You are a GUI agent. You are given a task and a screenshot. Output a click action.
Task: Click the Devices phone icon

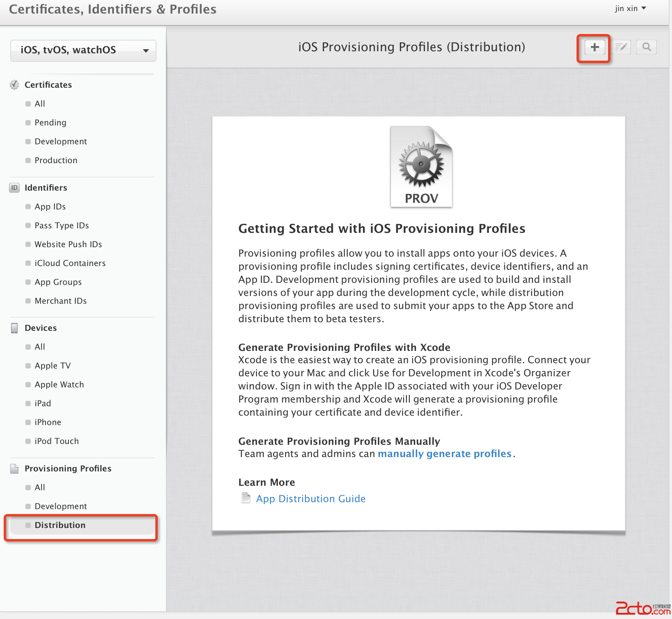(x=14, y=328)
